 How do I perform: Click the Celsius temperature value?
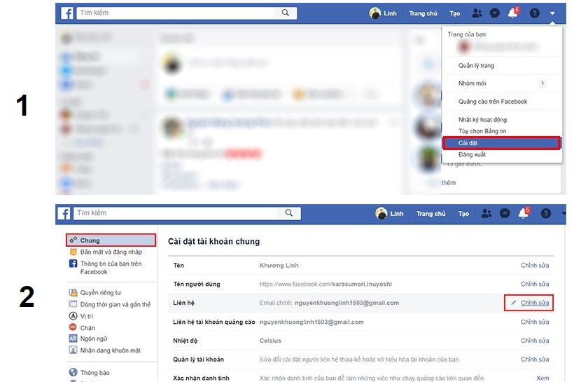[x=270, y=341]
